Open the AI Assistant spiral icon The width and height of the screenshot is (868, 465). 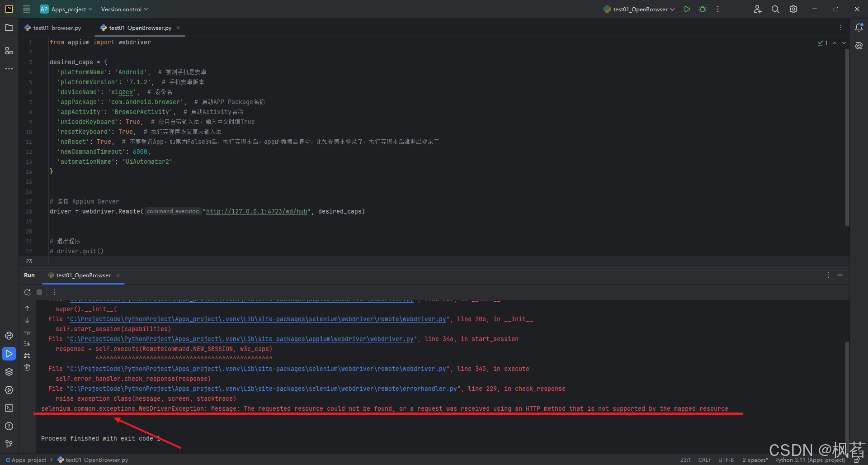(x=859, y=46)
